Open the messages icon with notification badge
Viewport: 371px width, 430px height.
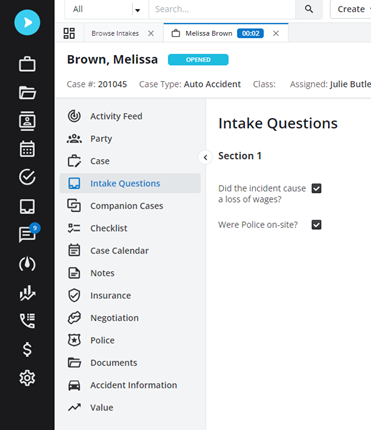pos(29,232)
